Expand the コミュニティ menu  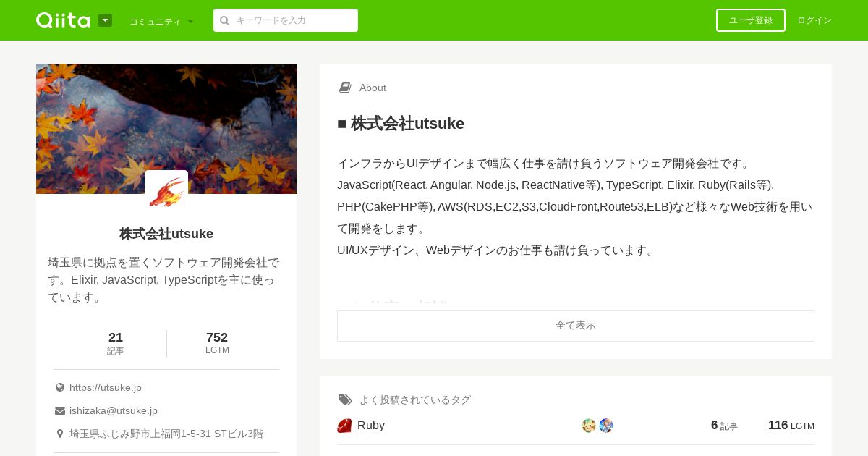[161, 21]
